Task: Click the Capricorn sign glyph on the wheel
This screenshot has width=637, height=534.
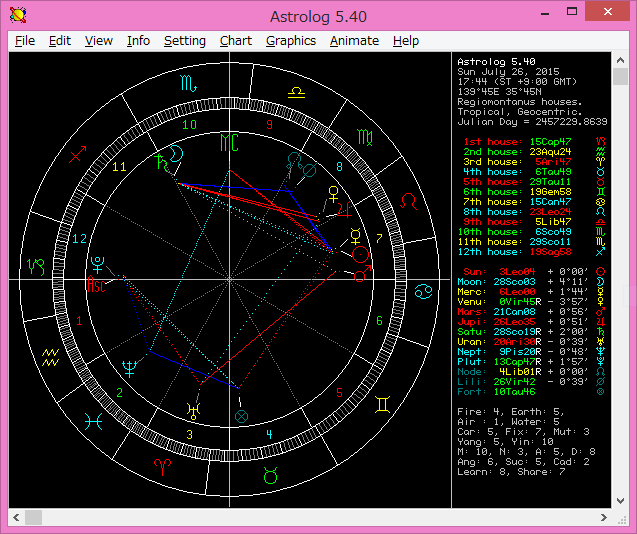Action: tap(36, 267)
